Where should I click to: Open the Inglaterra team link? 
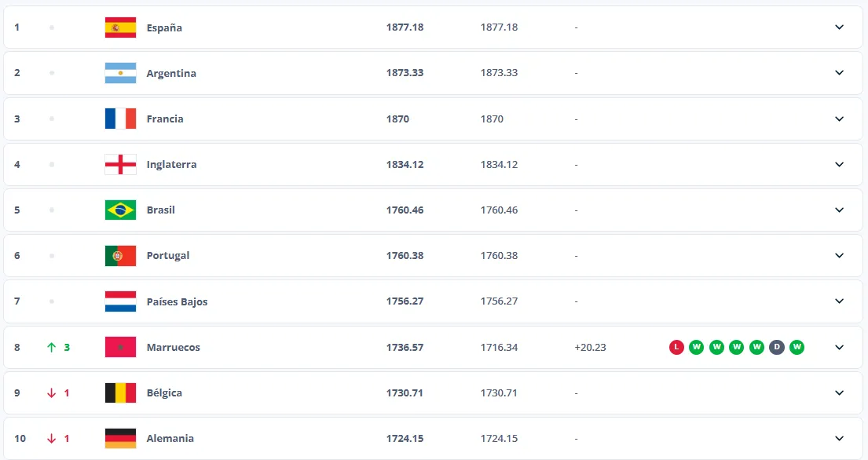[171, 165]
